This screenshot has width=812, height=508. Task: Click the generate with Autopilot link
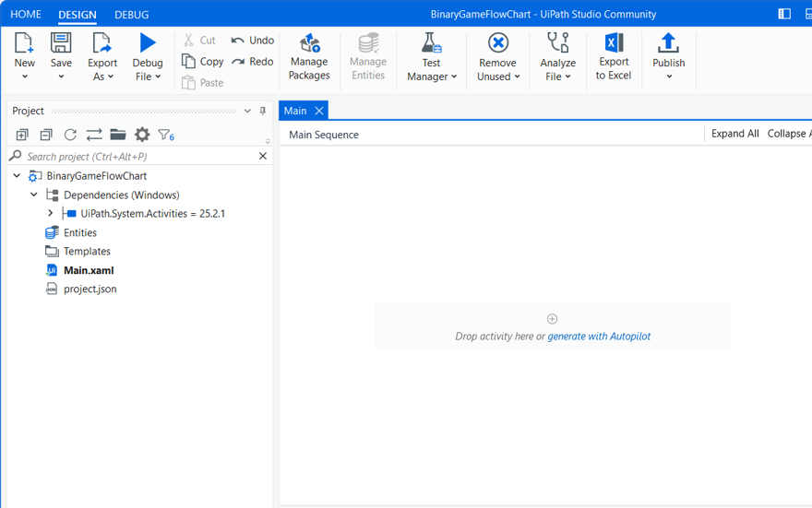pyautogui.click(x=599, y=337)
